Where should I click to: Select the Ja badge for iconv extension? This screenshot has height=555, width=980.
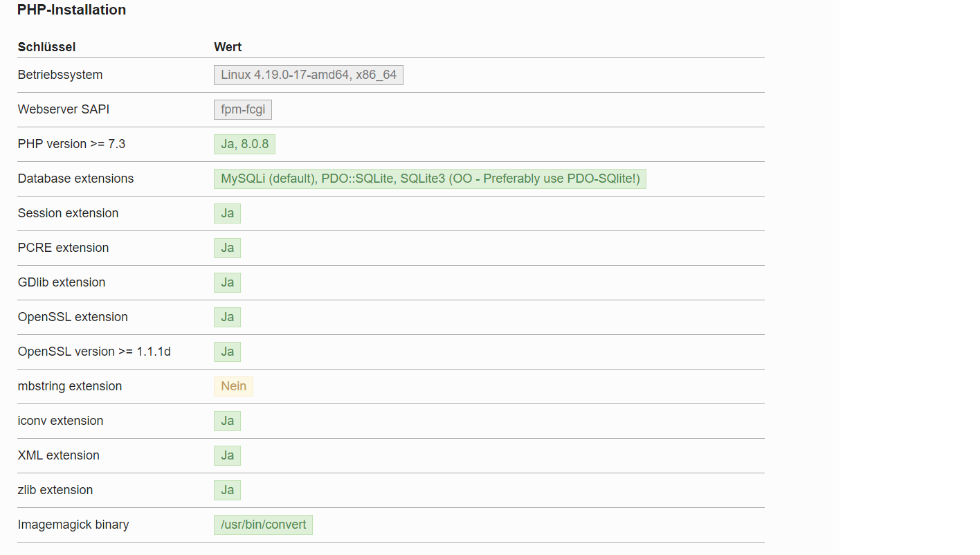click(227, 421)
